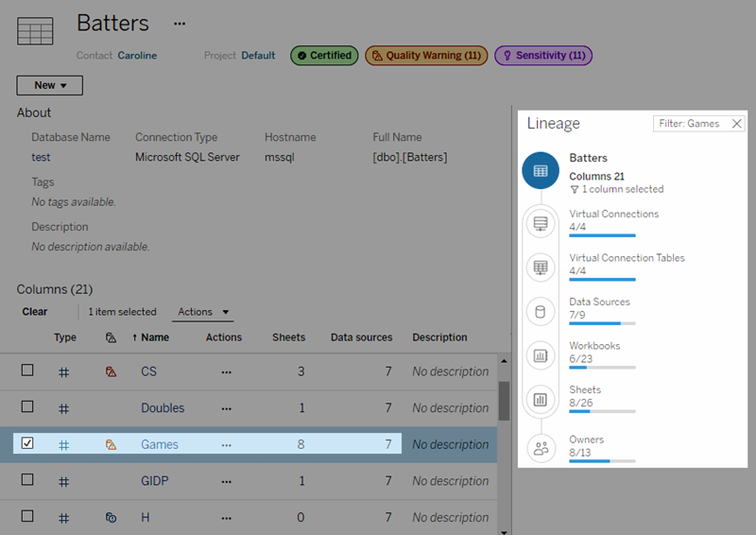The width and height of the screenshot is (756, 535).
Task: Open the GIDP column link
Action: 155,481
